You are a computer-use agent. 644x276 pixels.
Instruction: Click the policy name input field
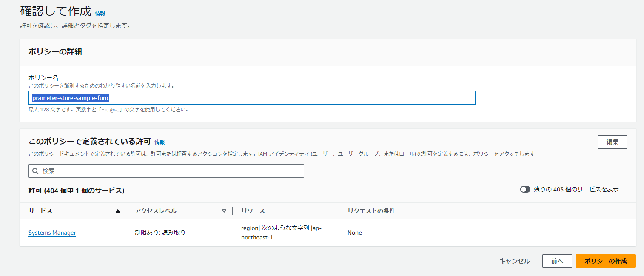(252, 98)
